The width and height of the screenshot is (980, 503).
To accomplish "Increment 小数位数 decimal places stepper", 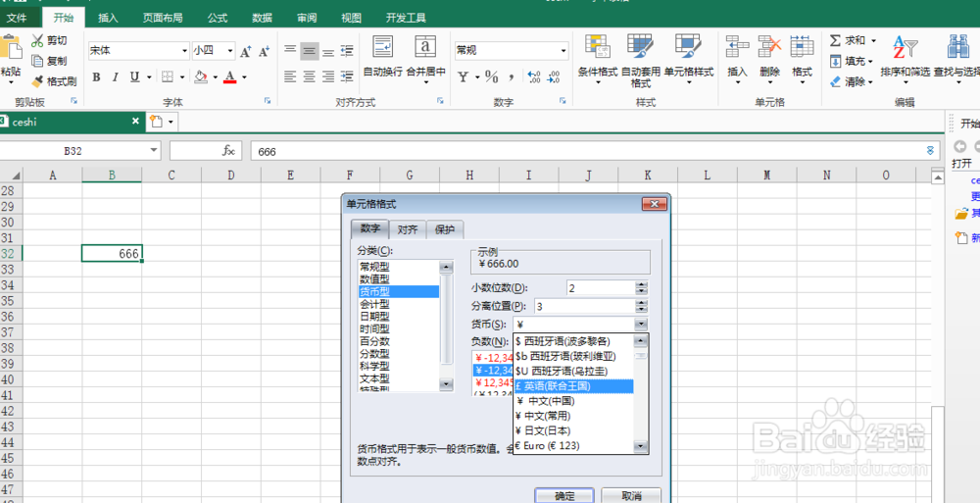I will tap(641, 284).
